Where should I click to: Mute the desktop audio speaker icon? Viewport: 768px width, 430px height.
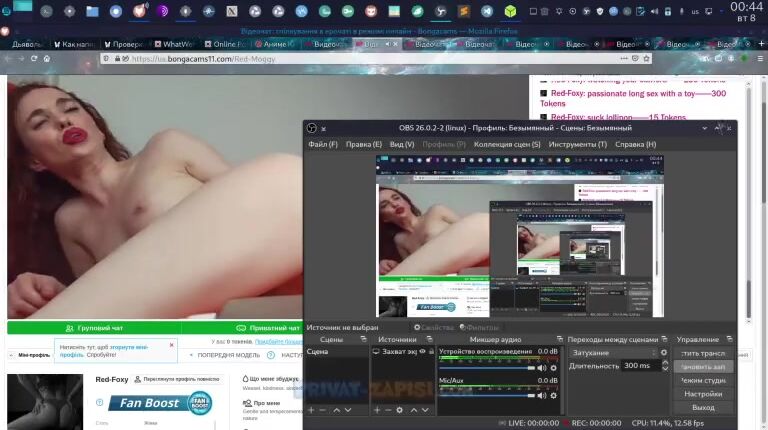(542, 368)
